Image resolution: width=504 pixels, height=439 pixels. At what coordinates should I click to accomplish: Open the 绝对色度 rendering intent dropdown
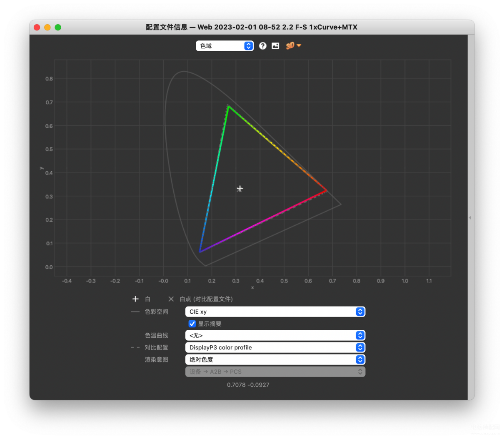[x=275, y=359]
